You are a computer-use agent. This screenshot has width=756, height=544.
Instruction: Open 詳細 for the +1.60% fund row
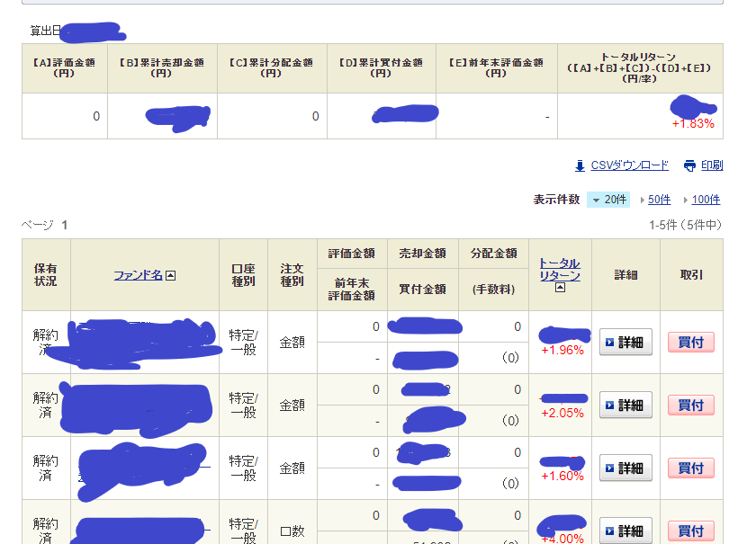point(625,468)
